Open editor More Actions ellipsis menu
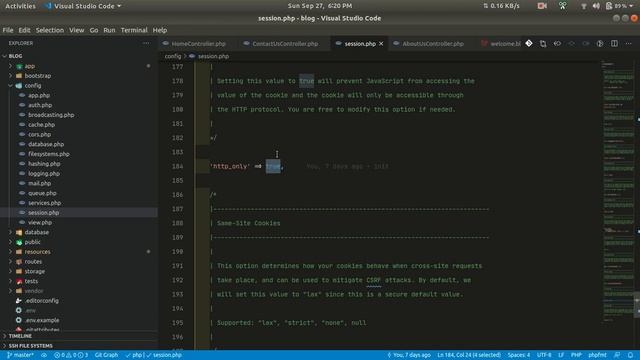The image size is (640, 360). click(x=628, y=43)
